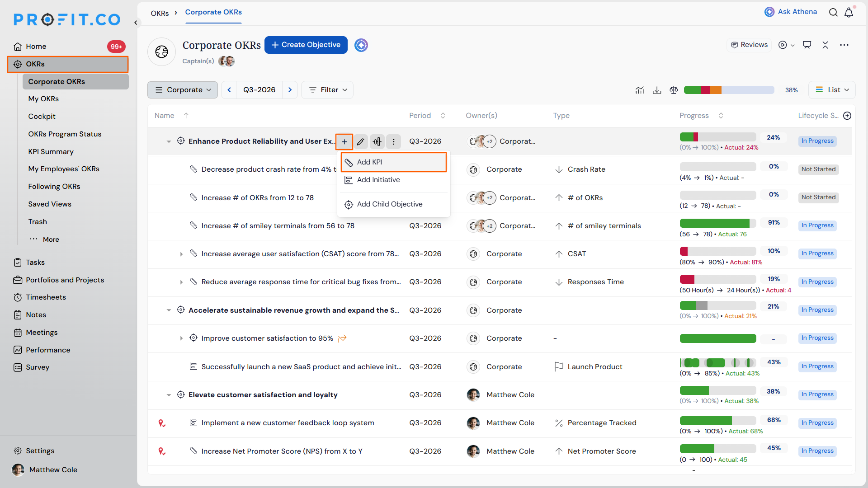Sort by Name column arrow
The image size is (868, 488).
186,116
